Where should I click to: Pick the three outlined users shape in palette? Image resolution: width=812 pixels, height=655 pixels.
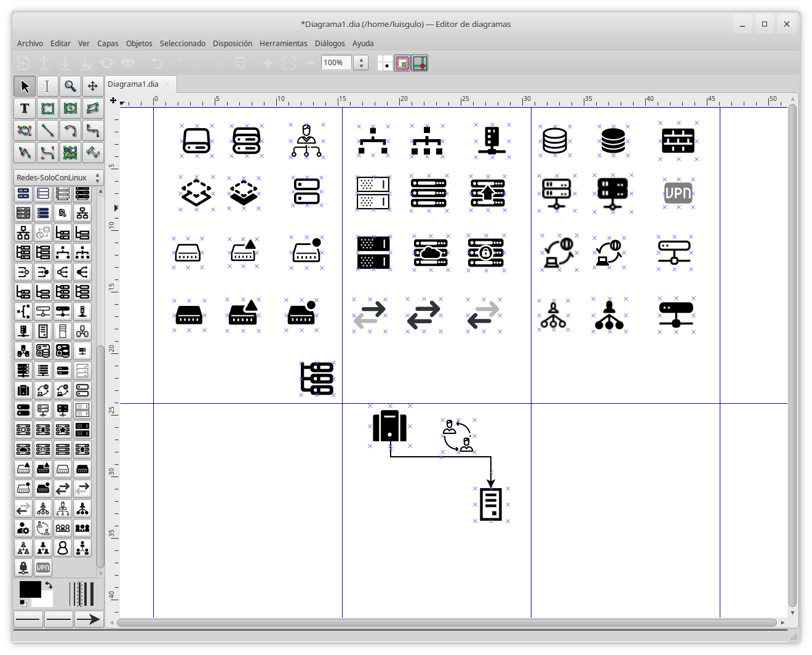click(63, 528)
